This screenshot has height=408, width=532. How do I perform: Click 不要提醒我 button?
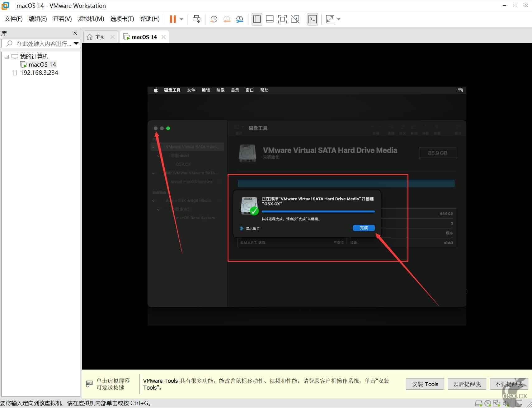click(x=509, y=384)
